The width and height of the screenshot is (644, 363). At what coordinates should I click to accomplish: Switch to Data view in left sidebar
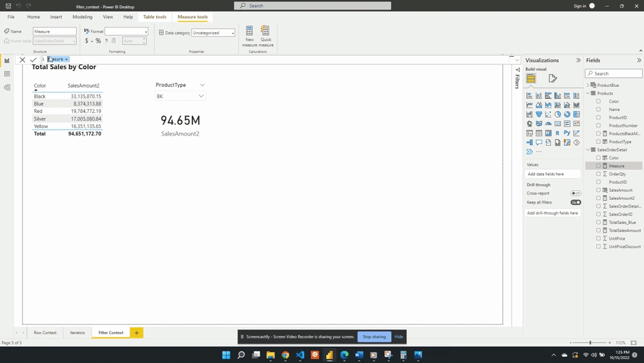[7, 74]
